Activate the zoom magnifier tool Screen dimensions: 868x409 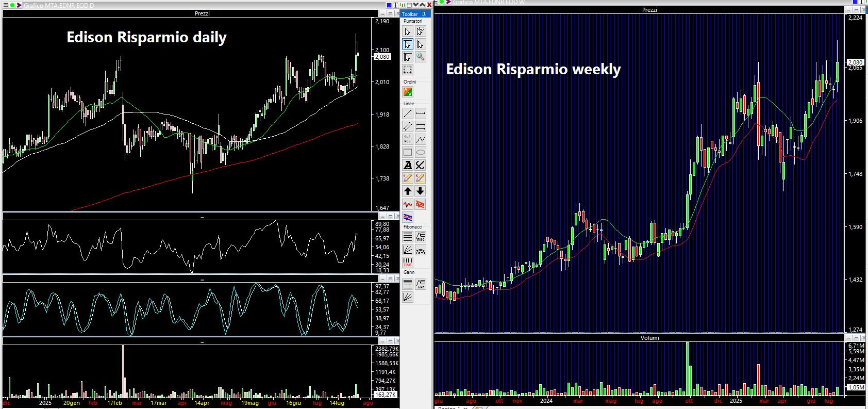[x=421, y=57]
